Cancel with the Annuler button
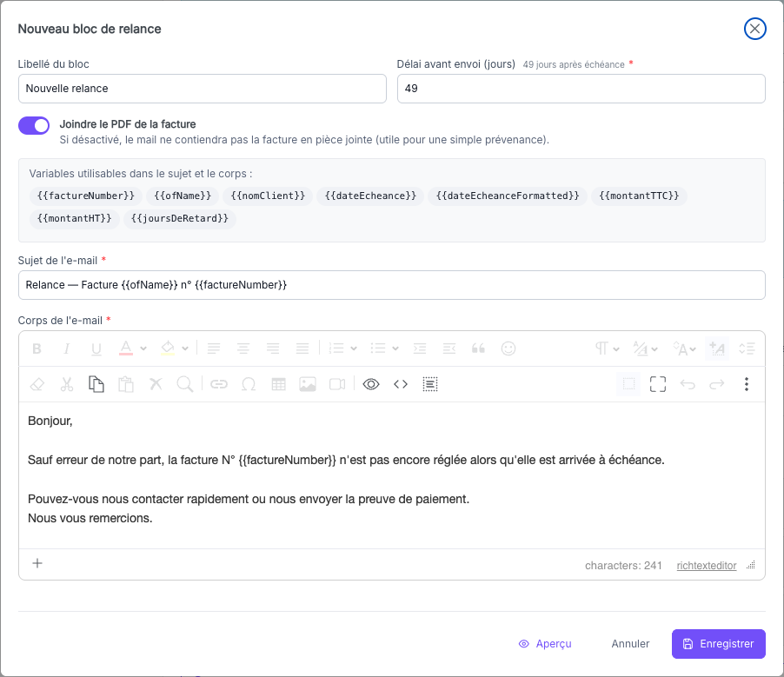 point(630,644)
